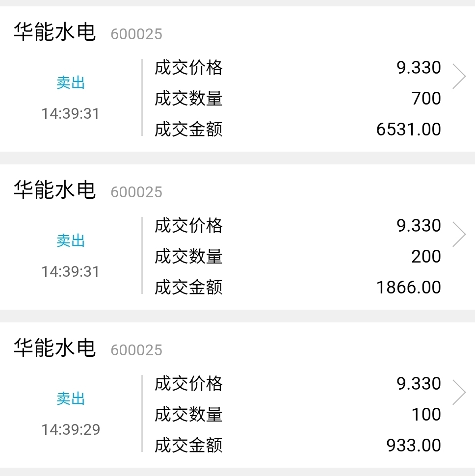The image size is (475, 476).
Task: Tap the 1866.00 transaction amount
Action: point(409,287)
